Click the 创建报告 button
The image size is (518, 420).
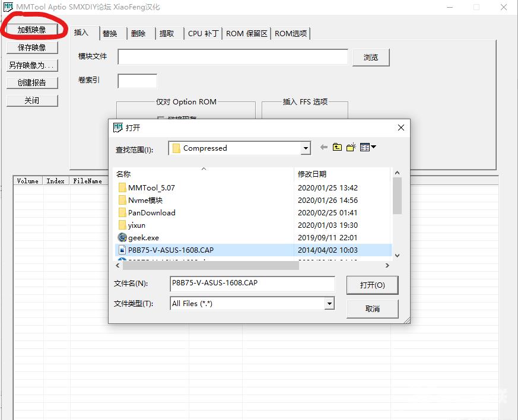[32, 83]
